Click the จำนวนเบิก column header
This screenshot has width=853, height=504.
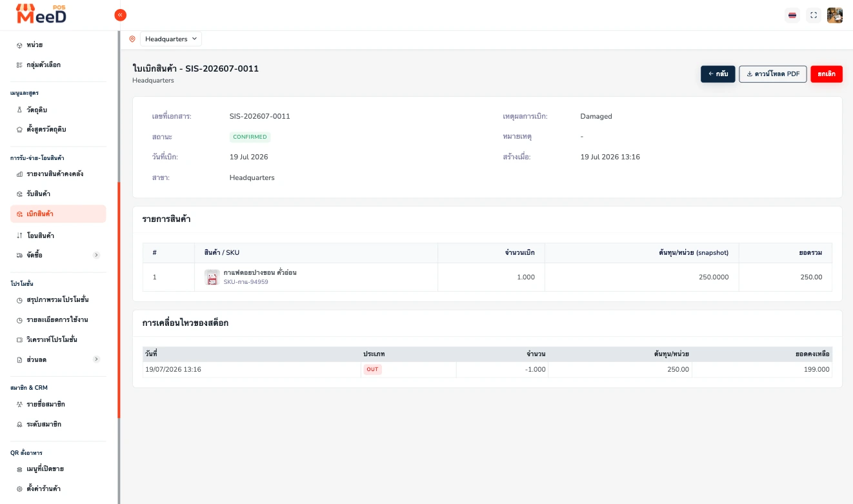pyautogui.click(x=491, y=252)
